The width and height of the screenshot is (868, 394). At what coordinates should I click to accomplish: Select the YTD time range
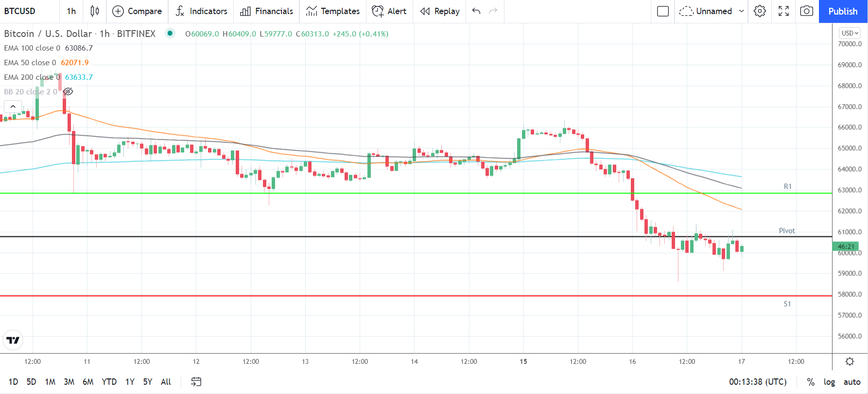coord(109,382)
